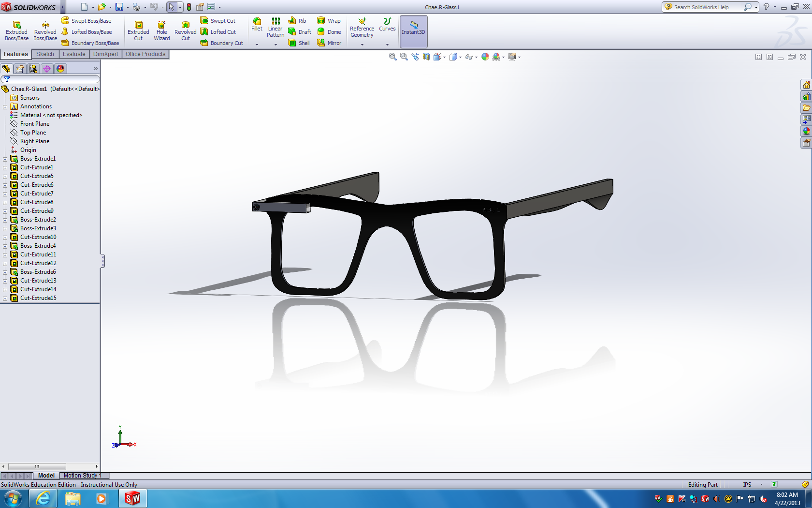Expand the Cut-Extrude10 feature

pyautogui.click(x=5, y=238)
